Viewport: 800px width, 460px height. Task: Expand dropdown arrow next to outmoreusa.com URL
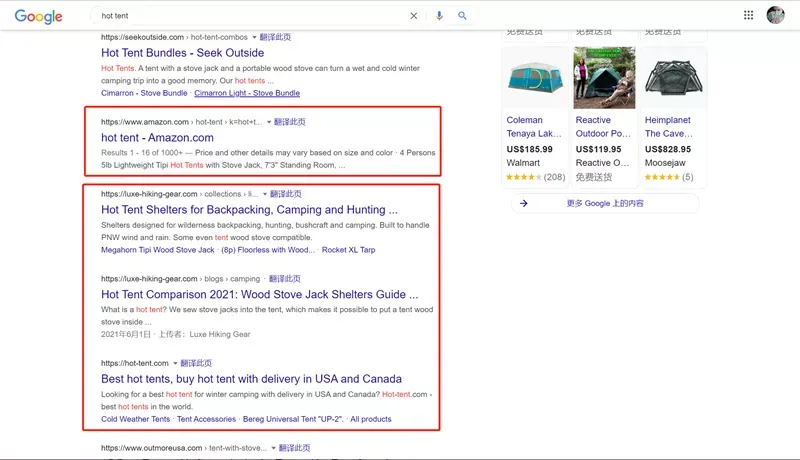273,448
